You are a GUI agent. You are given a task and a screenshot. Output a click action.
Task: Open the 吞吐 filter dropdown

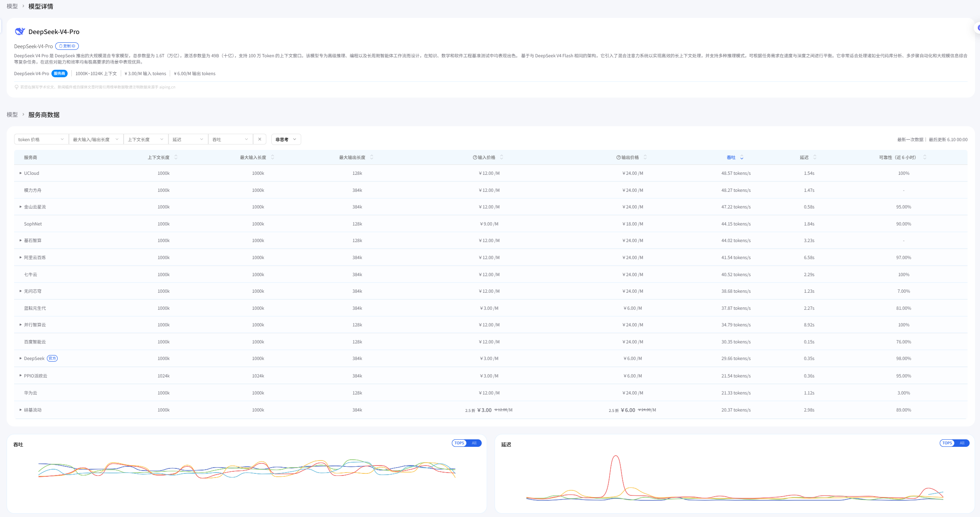[x=230, y=140]
